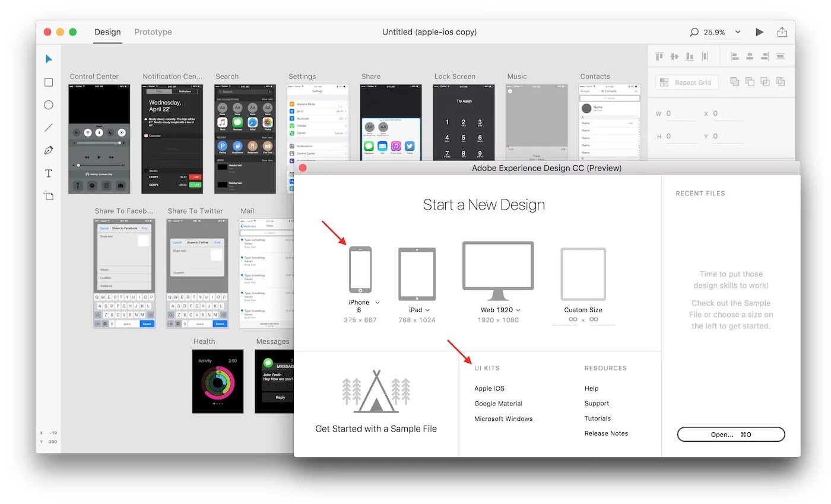Click the align middle vertically icon

(x=674, y=56)
